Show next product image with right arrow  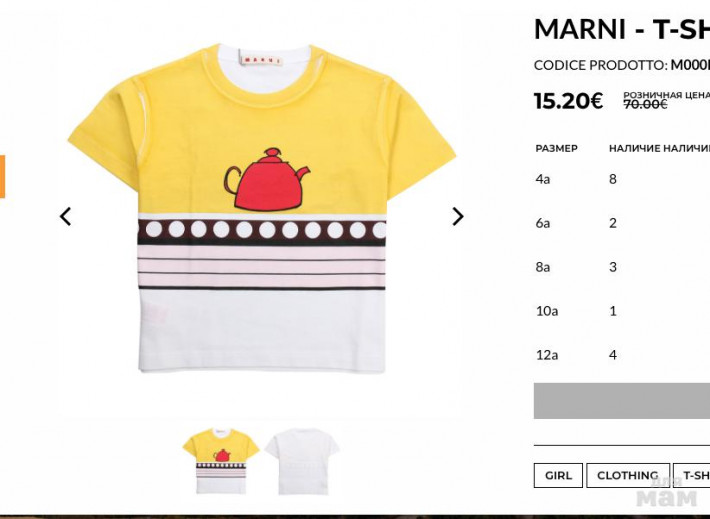(x=458, y=216)
